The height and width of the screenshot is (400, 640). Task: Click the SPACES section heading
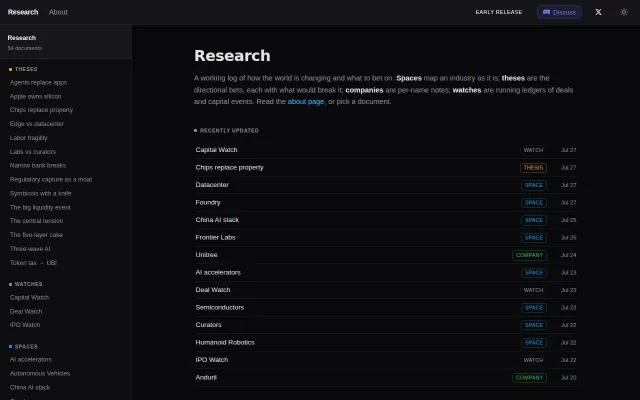[x=26, y=347]
